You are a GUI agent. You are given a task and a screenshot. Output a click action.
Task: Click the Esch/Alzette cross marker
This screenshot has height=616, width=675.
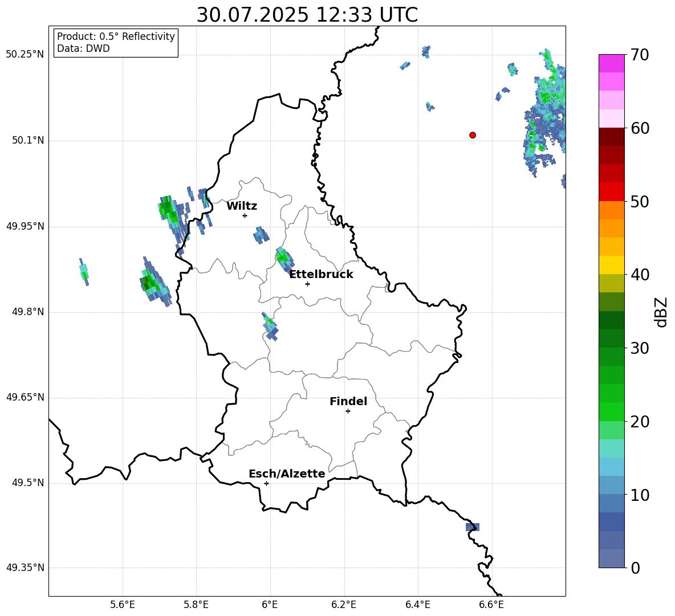[266, 483]
